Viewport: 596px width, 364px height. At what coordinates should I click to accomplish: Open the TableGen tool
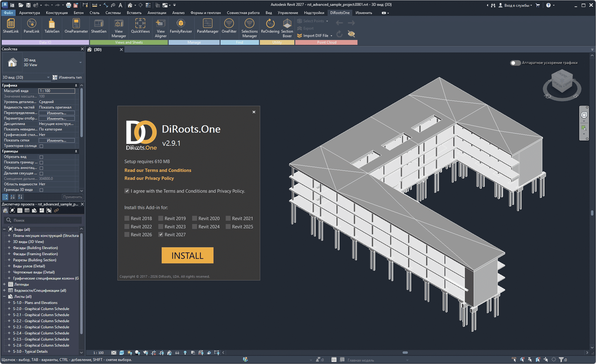tap(52, 26)
